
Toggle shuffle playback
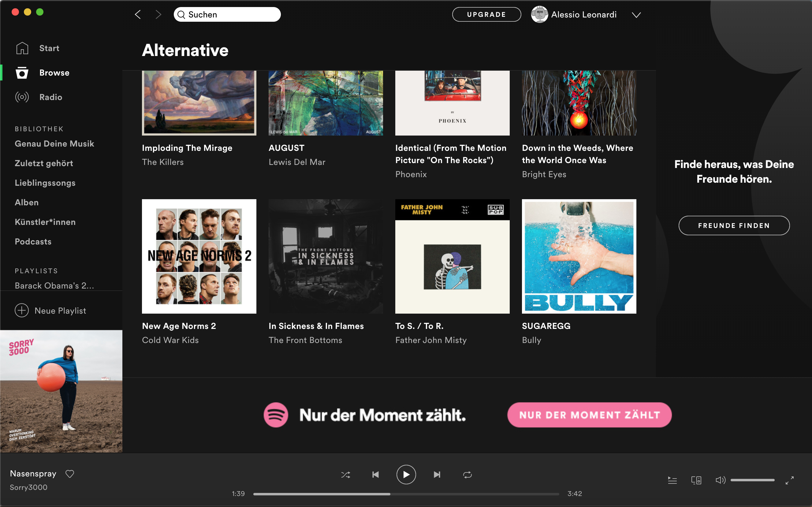pos(346,475)
